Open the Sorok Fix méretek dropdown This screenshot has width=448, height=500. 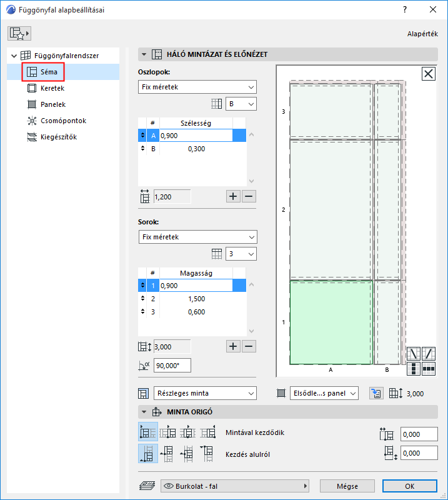[x=197, y=237]
